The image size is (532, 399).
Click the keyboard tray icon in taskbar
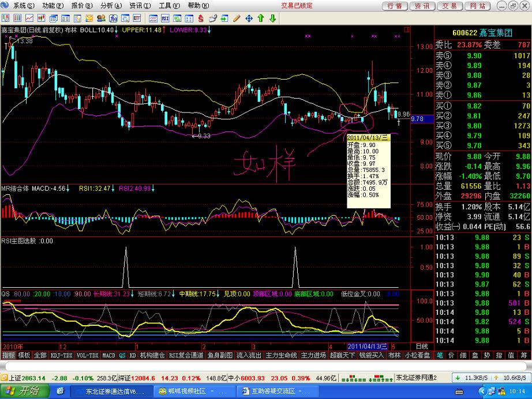[459, 392]
